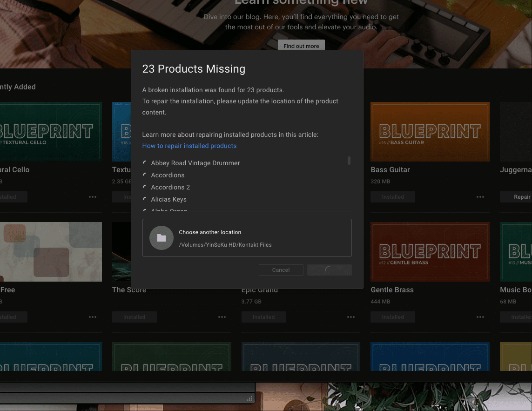Click the Installed button under Epic Grand

click(x=263, y=317)
